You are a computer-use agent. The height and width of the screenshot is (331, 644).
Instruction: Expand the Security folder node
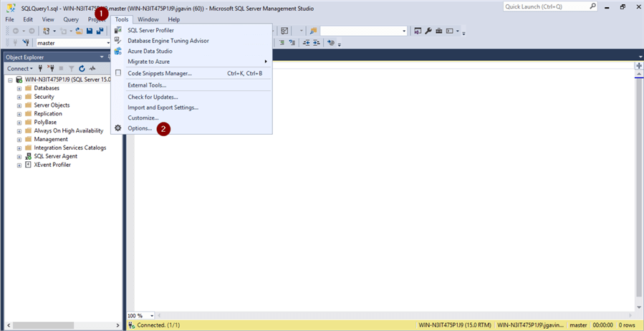(x=19, y=97)
